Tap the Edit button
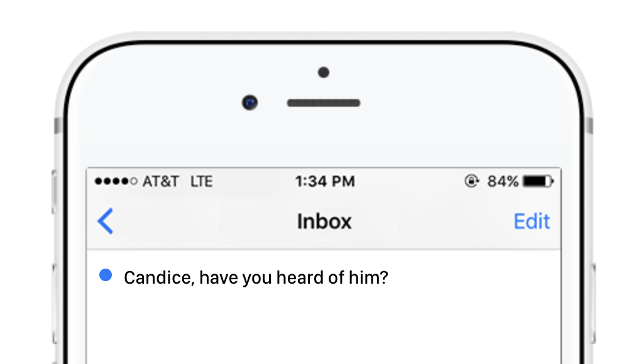This screenshot has height=364, width=641. (532, 222)
